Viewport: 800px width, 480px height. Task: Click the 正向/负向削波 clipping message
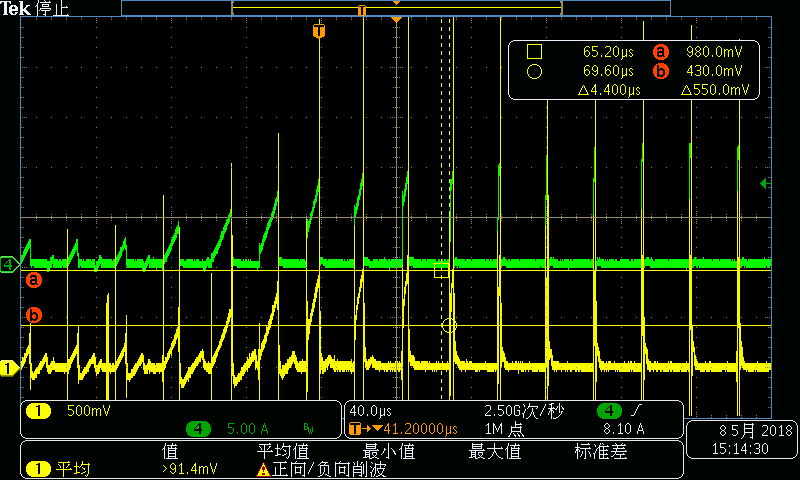(x=329, y=470)
